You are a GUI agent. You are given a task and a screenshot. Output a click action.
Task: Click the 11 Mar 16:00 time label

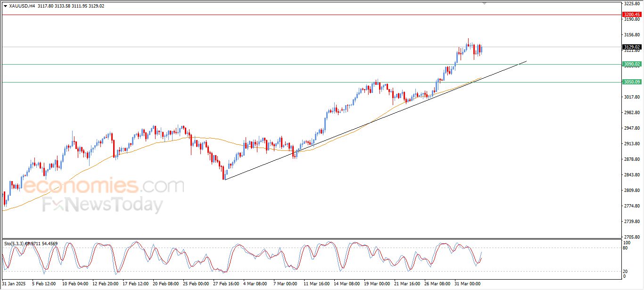tap(316, 284)
